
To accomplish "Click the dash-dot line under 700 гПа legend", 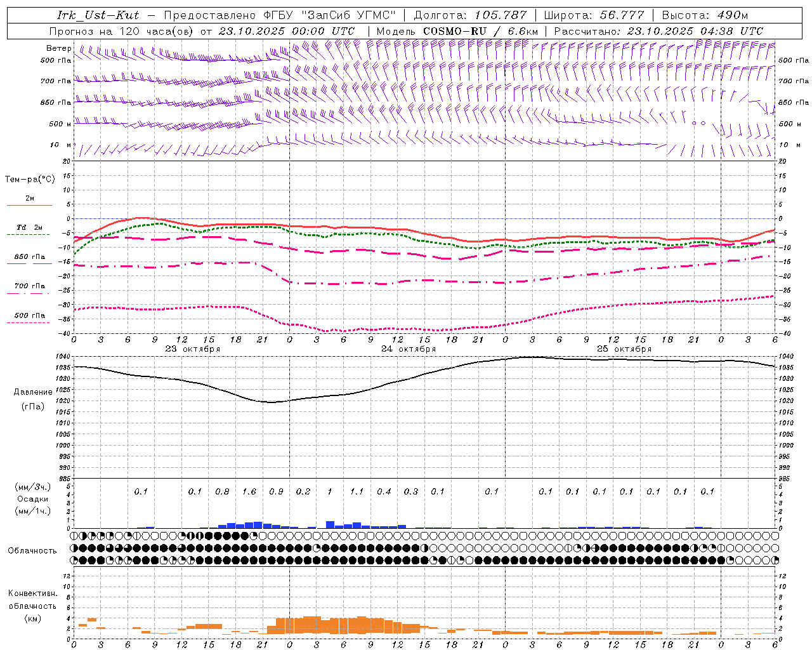I will point(28,293).
